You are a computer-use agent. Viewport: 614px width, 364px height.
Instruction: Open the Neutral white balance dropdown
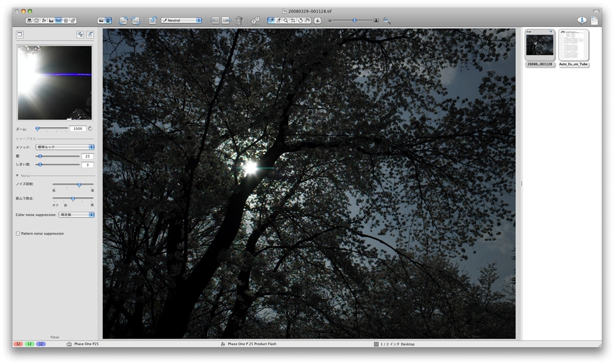coord(182,20)
